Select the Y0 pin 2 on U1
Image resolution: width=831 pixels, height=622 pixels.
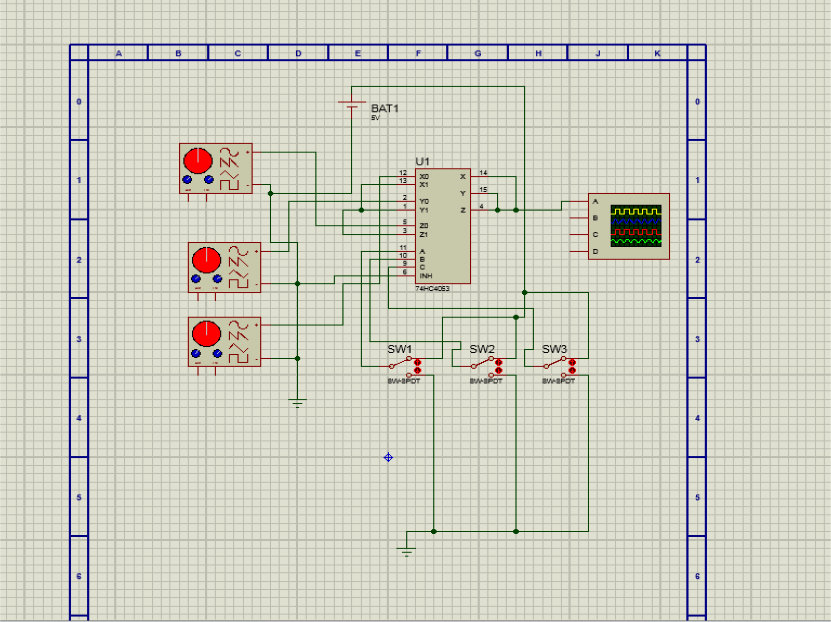(x=406, y=201)
